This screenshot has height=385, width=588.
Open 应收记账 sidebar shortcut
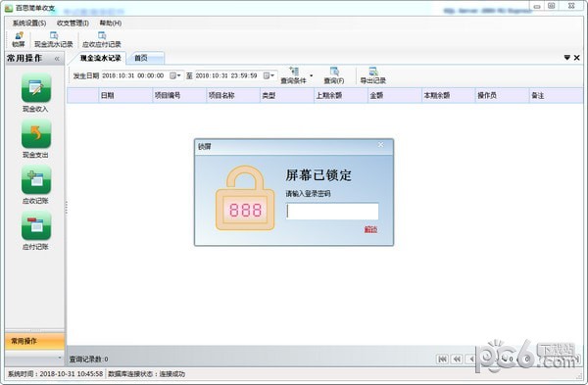click(x=36, y=185)
